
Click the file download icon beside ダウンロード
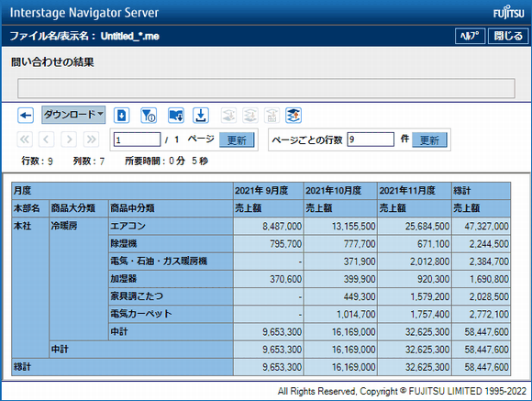pyautogui.click(x=121, y=116)
